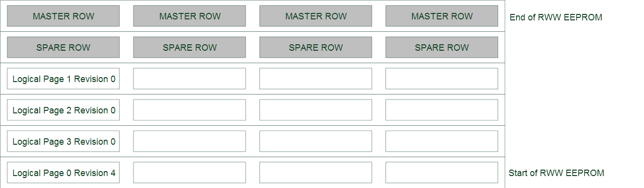Click End of RWW EEPROM label
Screen dimensions: 644x188
click(x=556, y=17)
